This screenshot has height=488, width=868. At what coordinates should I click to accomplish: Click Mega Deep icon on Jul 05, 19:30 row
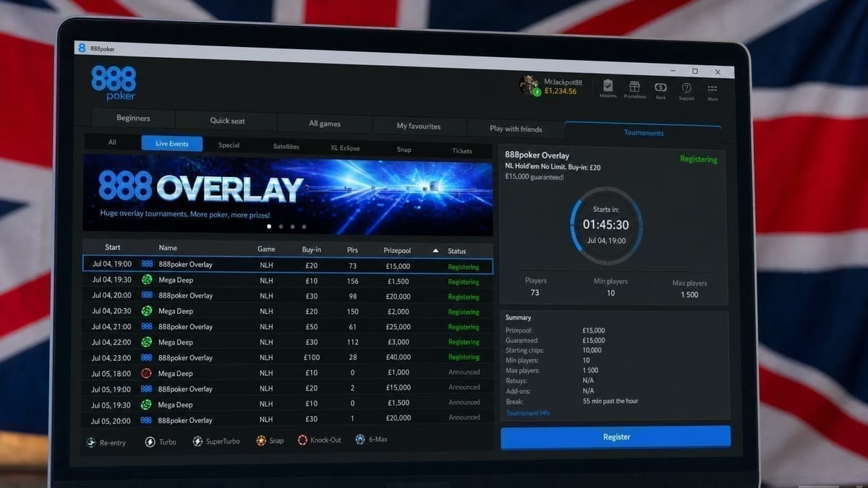click(x=147, y=405)
